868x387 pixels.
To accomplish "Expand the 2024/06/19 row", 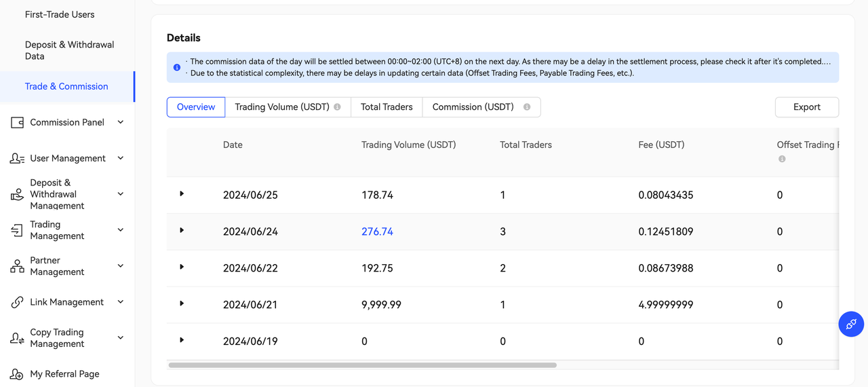I will tap(182, 340).
